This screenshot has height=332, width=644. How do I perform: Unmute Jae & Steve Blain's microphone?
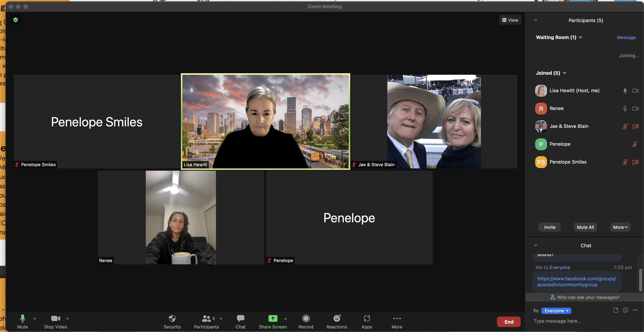(625, 126)
